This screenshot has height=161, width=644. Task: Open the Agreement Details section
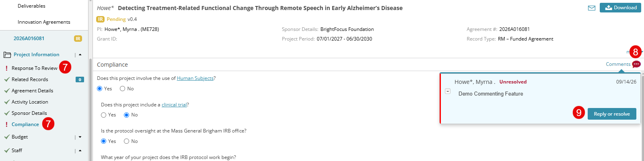click(x=32, y=91)
